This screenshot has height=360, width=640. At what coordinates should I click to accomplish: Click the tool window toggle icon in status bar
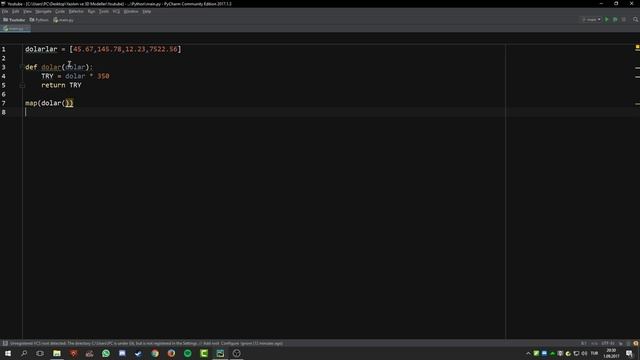(5, 343)
